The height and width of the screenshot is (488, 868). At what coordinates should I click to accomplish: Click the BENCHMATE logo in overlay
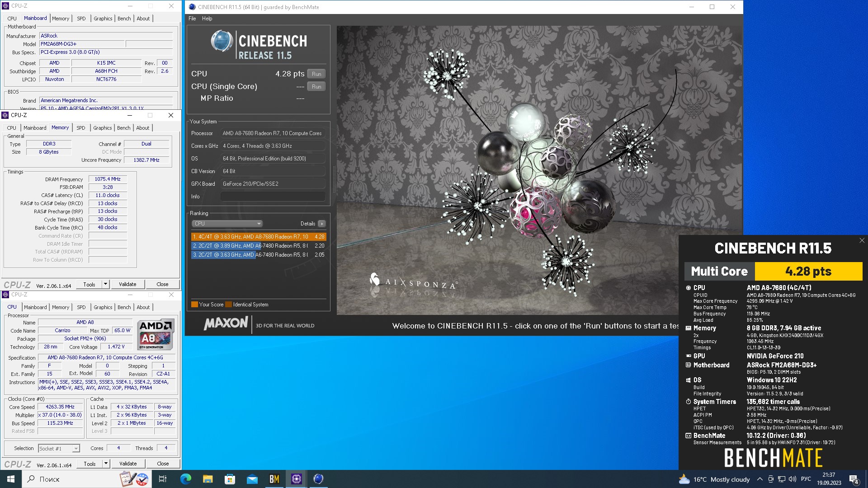(x=773, y=458)
